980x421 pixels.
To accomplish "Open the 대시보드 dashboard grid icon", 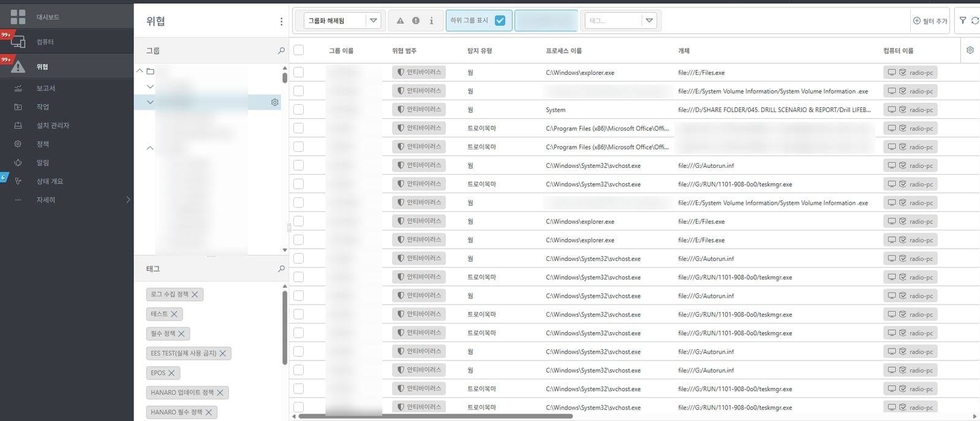I will [18, 17].
